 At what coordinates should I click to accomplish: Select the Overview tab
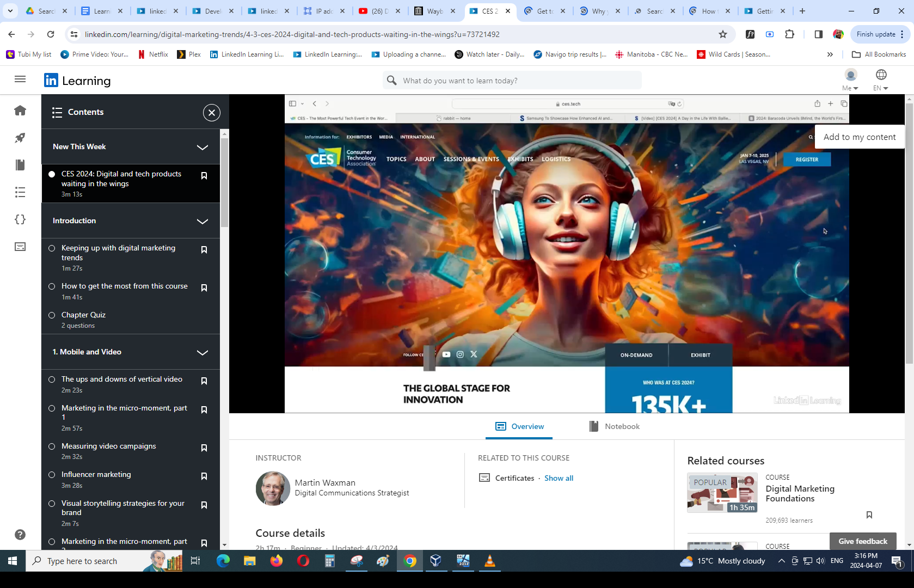pyautogui.click(x=519, y=426)
